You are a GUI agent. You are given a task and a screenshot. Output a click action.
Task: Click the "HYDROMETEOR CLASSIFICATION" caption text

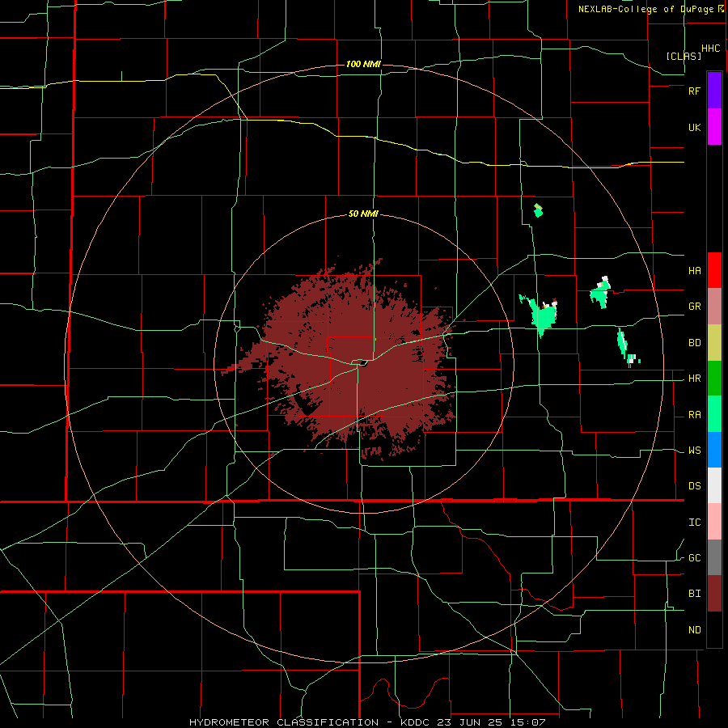[x=284, y=722]
